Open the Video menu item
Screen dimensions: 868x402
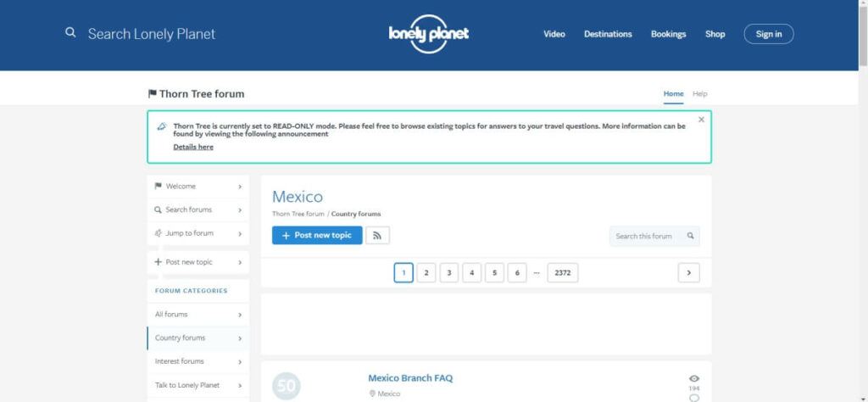pos(554,34)
